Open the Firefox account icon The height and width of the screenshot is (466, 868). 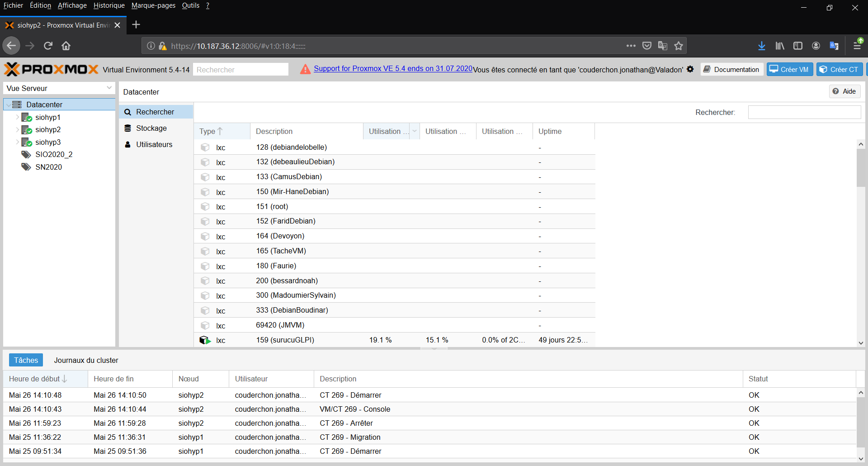click(x=816, y=46)
